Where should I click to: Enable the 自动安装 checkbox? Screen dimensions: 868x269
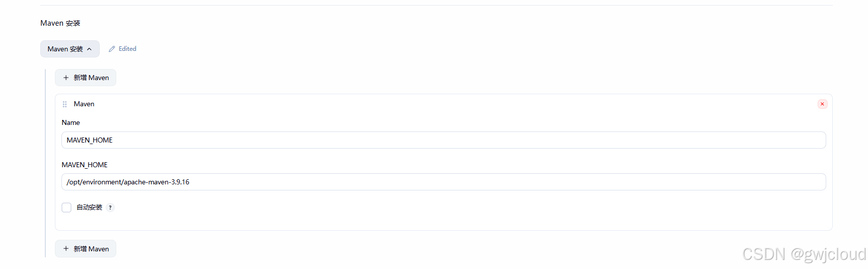tap(66, 208)
